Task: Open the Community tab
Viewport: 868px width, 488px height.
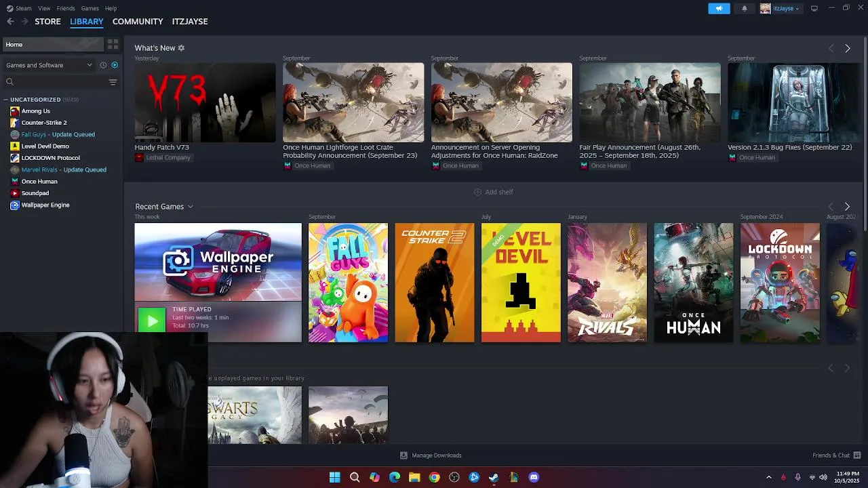Action: (x=138, y=22)
